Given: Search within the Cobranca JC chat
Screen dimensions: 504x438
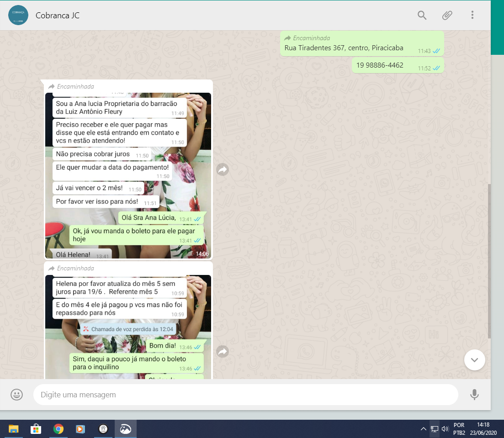Looking at the screenshot, I should point(422,15).
